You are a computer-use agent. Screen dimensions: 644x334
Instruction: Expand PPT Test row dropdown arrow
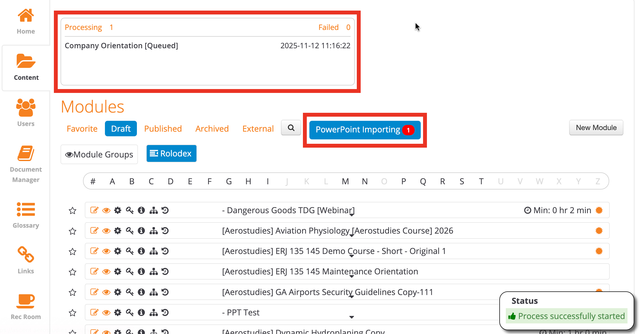click(352, 317)
